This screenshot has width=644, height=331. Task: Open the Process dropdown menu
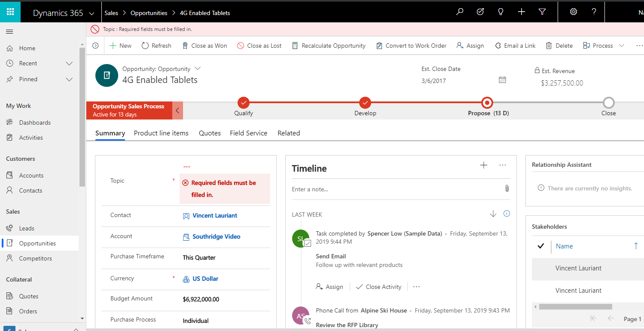pos(603,46)
